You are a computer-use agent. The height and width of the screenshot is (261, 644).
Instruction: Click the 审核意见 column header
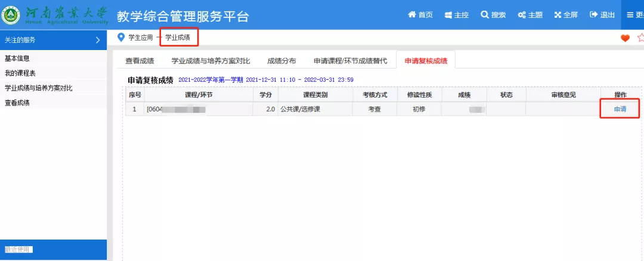coord(563,95)
